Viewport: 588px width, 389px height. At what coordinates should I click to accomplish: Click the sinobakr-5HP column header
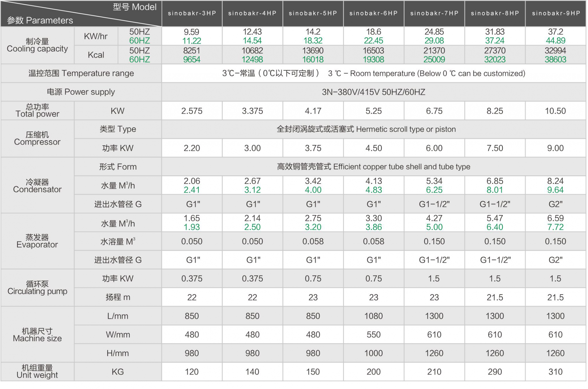[x=313, y=13]
